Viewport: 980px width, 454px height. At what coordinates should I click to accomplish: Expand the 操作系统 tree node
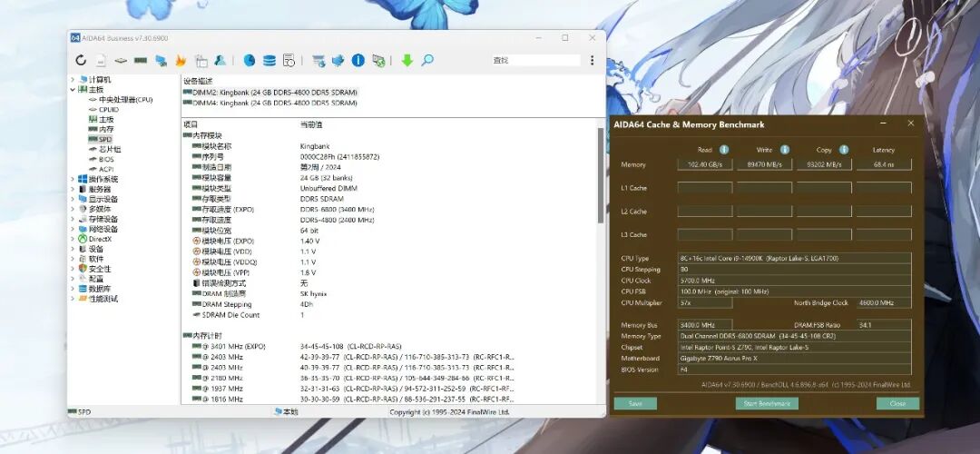[73, 180]
